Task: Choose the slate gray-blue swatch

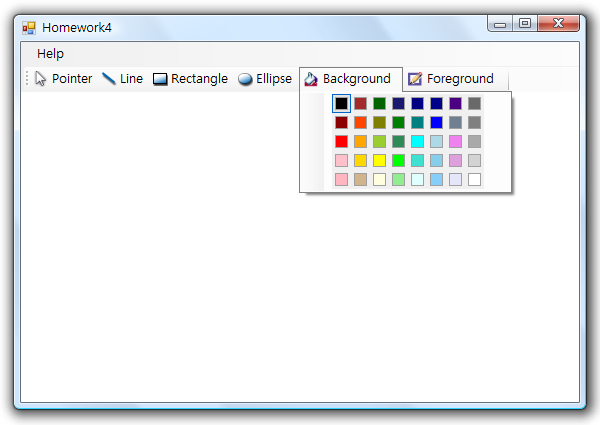Action: (x=455, y=122)
